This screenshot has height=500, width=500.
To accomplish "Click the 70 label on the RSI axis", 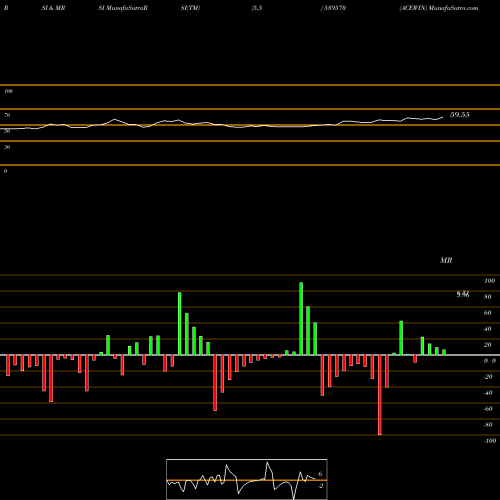I will [x=7, y=115].
